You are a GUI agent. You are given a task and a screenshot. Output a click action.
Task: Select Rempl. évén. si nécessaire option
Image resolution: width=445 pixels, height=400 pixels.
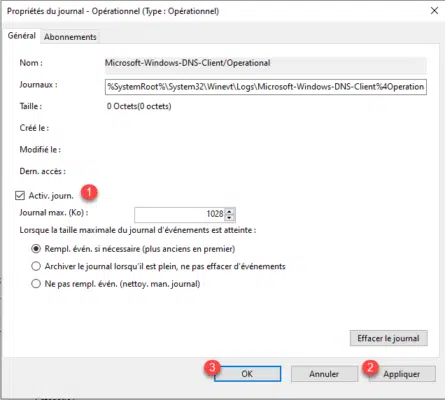[x=36, y=249]
